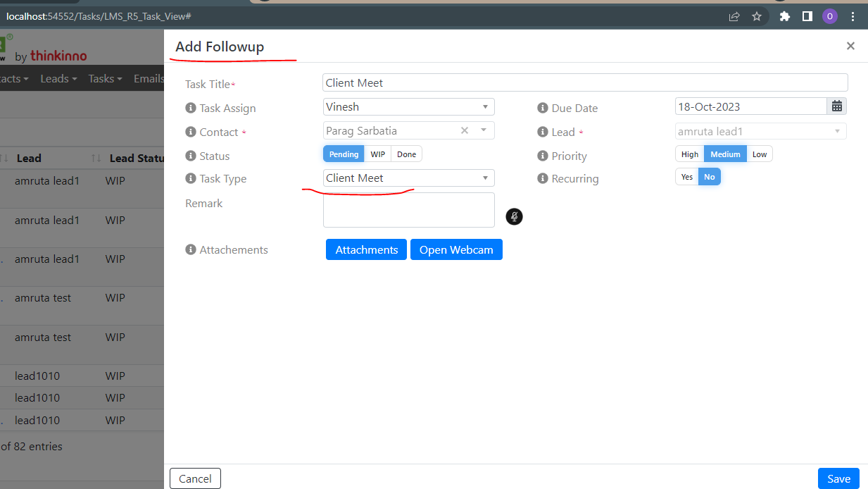Image resolution: width=868 pixels, height=489 pixels.
Task: Set Recurring to No
Action: pyautogui.click(x=709, y=177)
